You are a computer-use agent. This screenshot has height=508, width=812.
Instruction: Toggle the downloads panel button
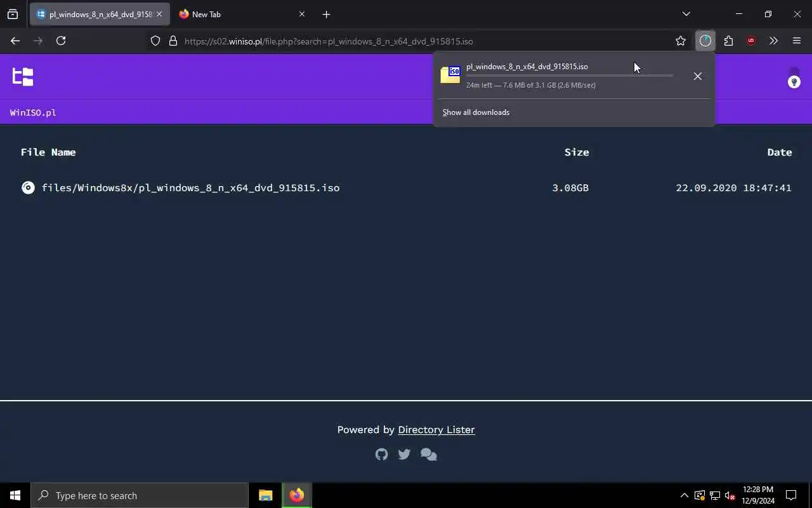[705, 41]
